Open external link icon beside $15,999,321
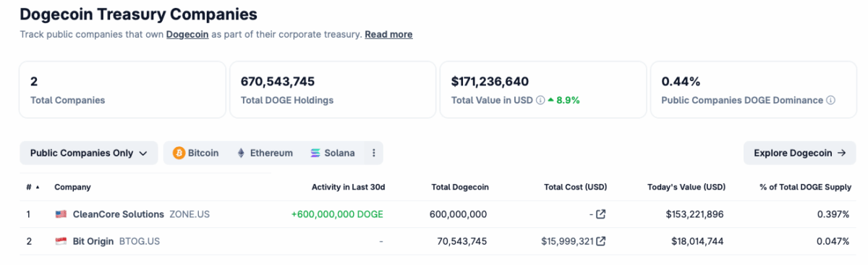The height and width of the screenshot is (265, 868). tap(600, 241)
